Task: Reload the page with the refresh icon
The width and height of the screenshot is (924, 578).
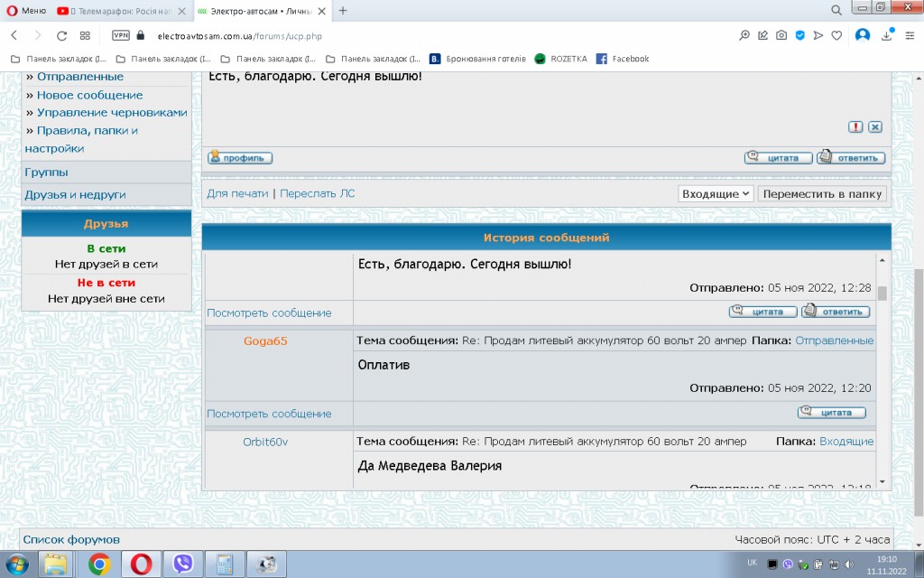Action: pyautogui.click(x=61, y=36)
